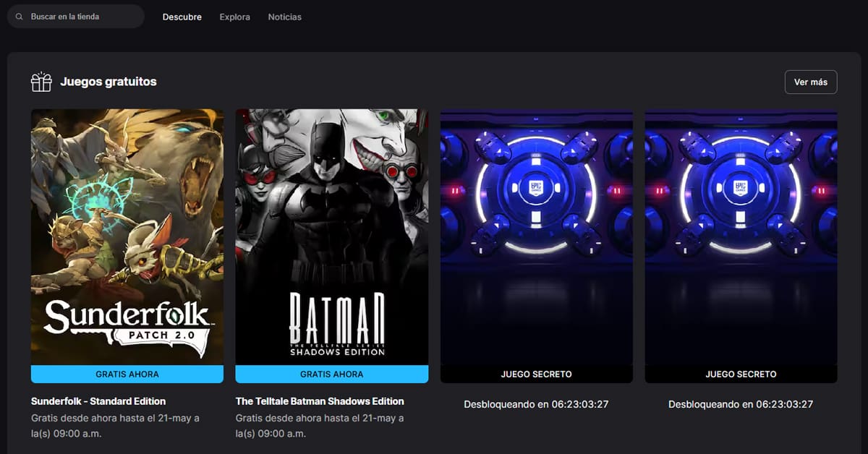
Task: Open the Sunderfolk cover artwork
Action: pyautogui.click(x=127, y=237)
